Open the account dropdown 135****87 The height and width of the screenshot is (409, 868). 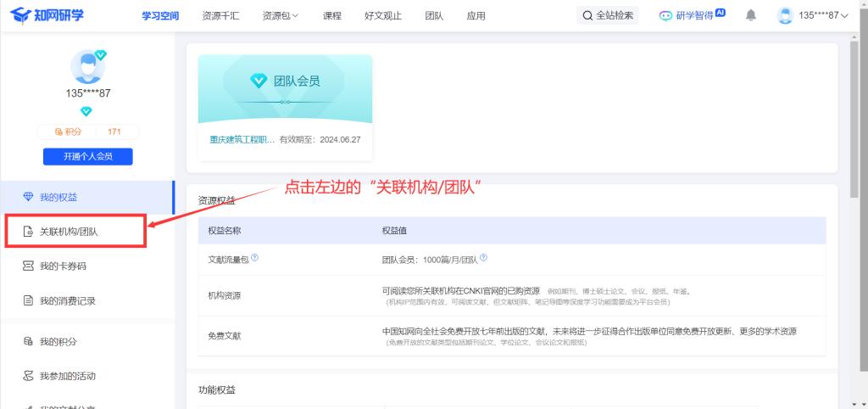[813, 15]
